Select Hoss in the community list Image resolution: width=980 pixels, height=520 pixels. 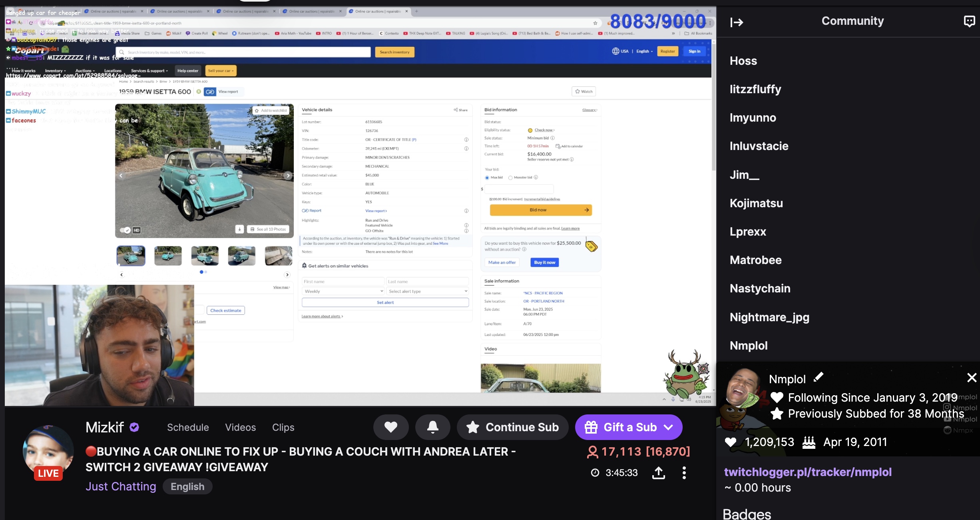coord(743,61)
